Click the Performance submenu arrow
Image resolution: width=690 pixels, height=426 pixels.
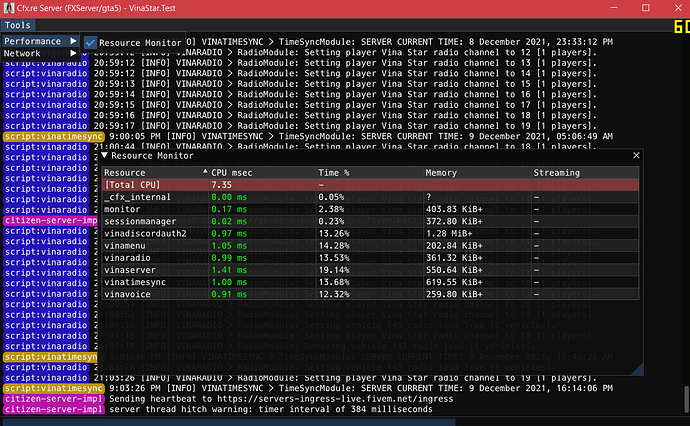[x=73, y=41]
